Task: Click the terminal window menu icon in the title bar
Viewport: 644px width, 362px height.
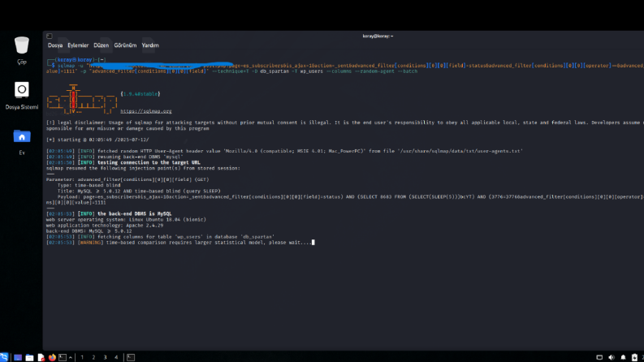Action: pos(50,36)
